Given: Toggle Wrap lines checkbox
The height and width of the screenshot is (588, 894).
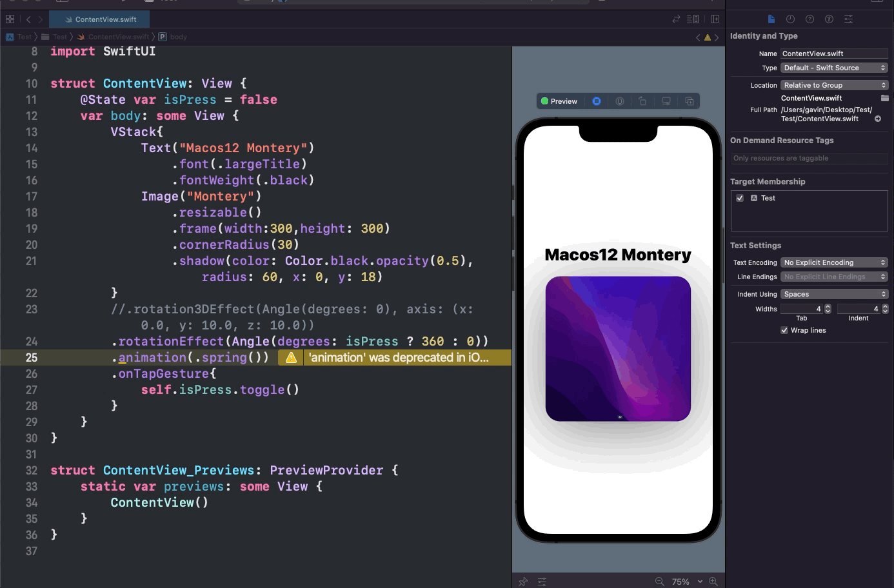Looking at the screenshot, I should [x=784, y=330].
